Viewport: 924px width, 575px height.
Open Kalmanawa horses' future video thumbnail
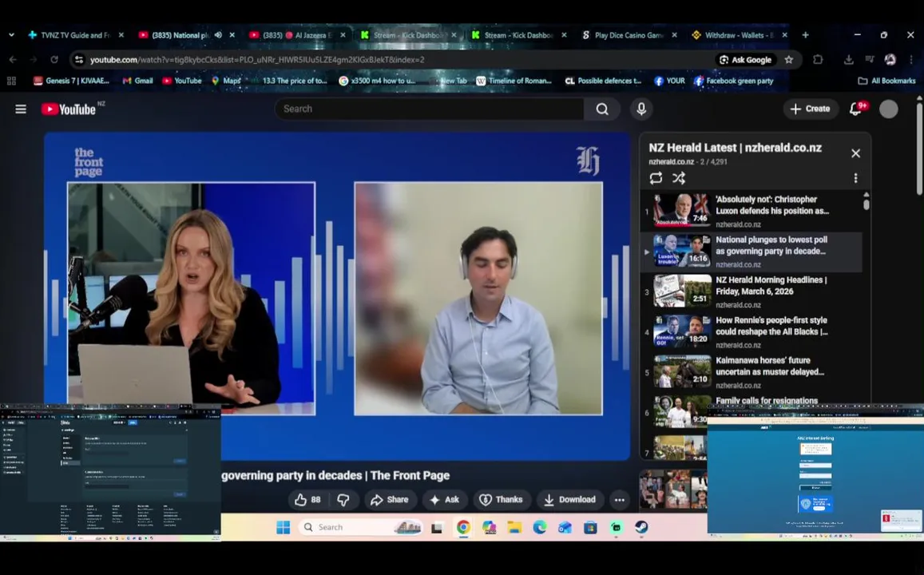(682, 371)
